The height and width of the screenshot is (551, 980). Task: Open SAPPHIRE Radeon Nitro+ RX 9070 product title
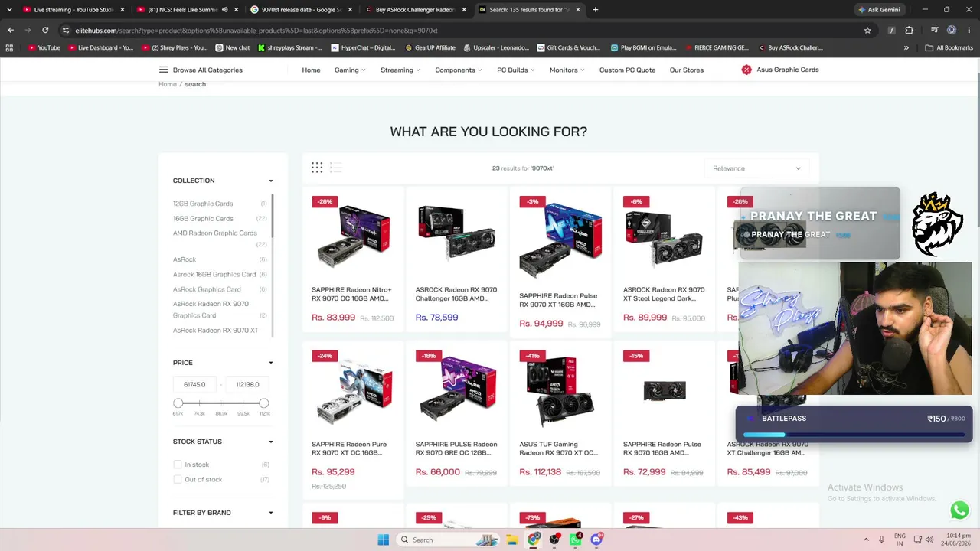[x=351, y=294]
